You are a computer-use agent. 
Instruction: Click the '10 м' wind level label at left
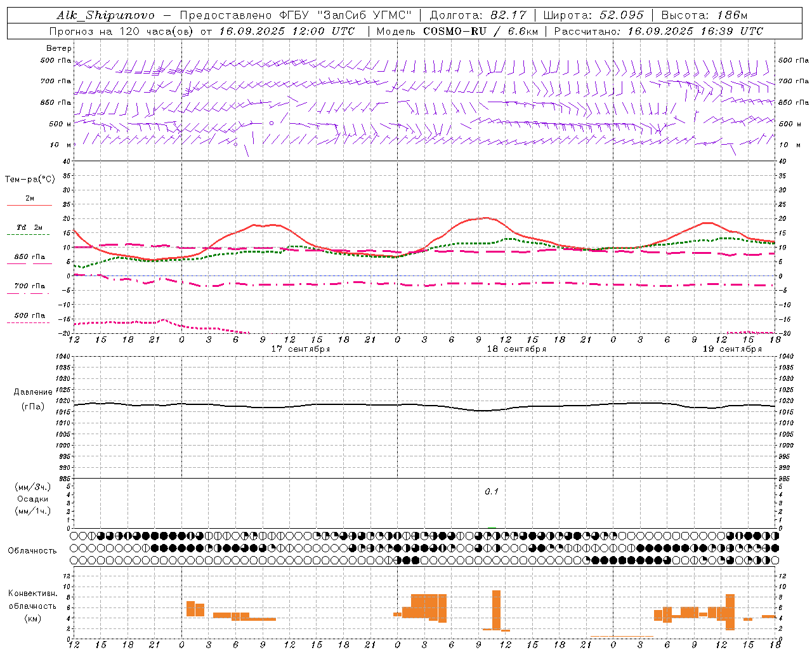coord(60,145)
